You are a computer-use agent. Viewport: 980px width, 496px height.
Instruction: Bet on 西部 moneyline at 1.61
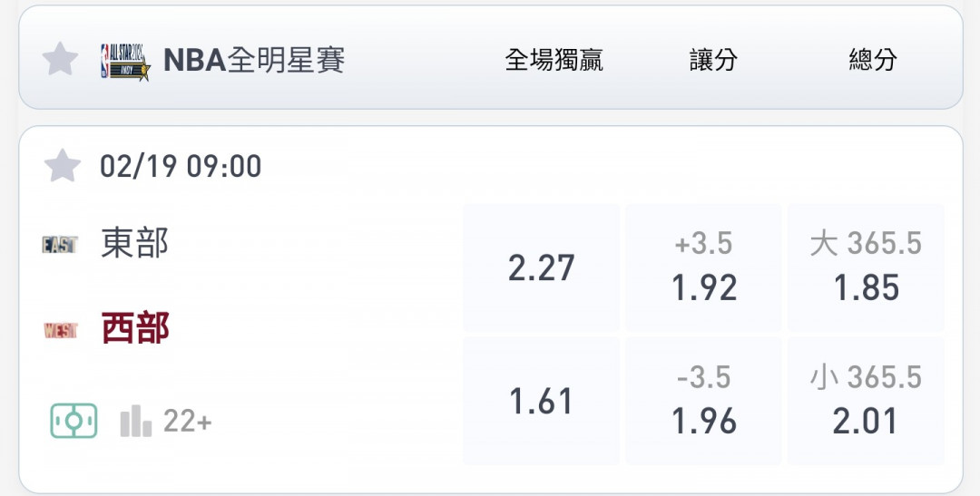click(x=541, y=401)
